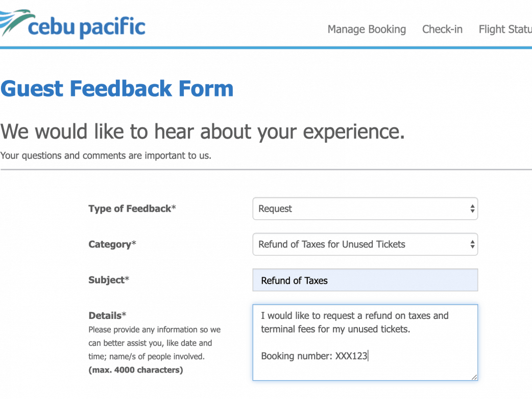Click the hear about your experience subheading
This screenshot has width=532, height=399.
(x=203, y=132)
